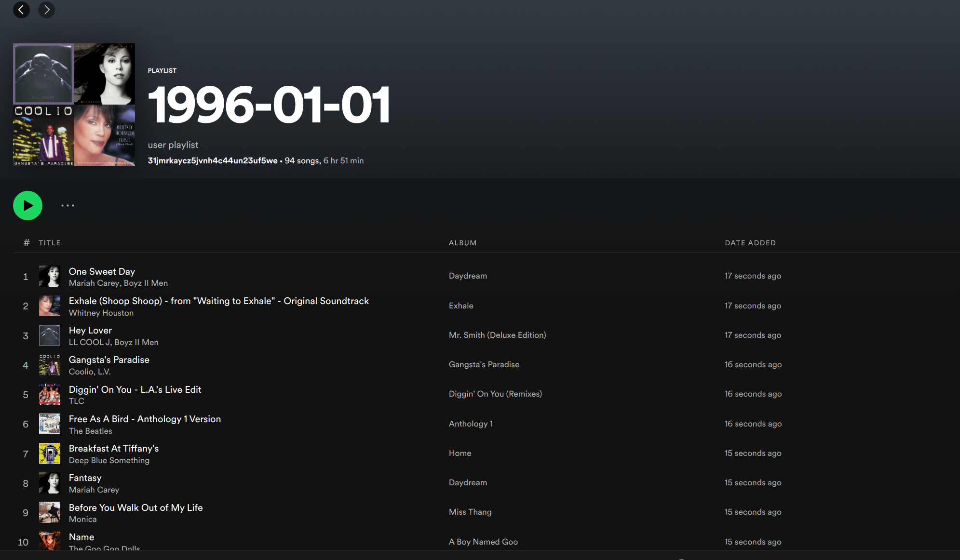Open the Anthology 1 album
This screenshot has width=960, height=560.
tap(471, 424)
